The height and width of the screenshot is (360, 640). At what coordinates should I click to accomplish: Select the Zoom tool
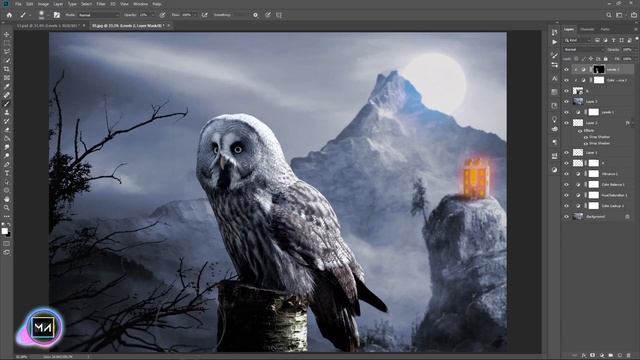[x=7, y=208]
